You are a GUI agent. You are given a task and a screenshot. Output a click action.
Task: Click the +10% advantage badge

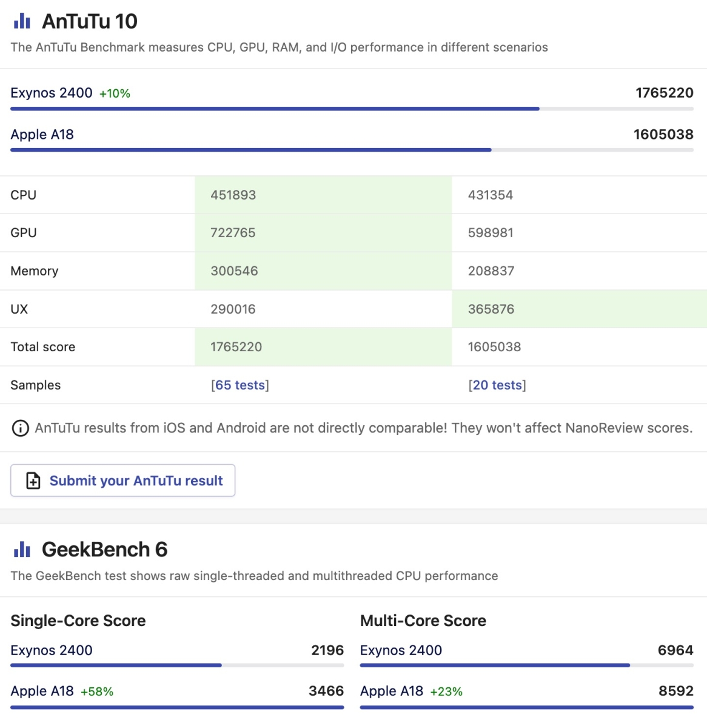[x=115, y=93]
